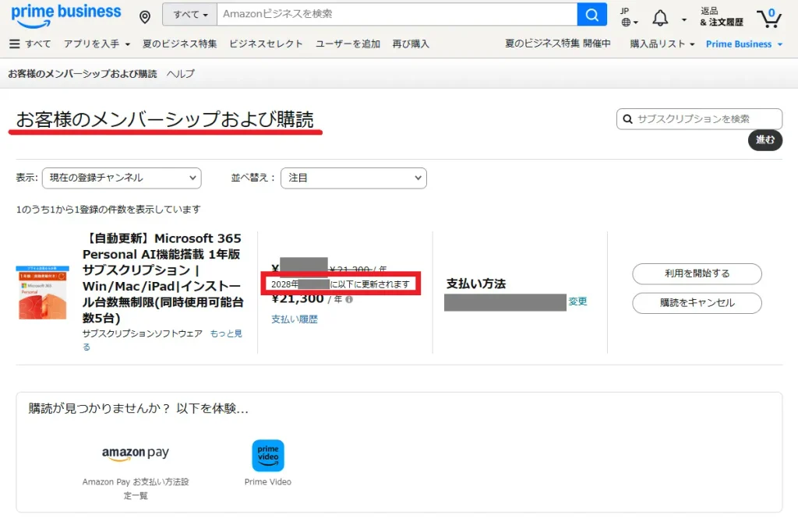Open the ヘルプ subnav tab
Viewport: 798px width, 532px height.
pos(181,74)
